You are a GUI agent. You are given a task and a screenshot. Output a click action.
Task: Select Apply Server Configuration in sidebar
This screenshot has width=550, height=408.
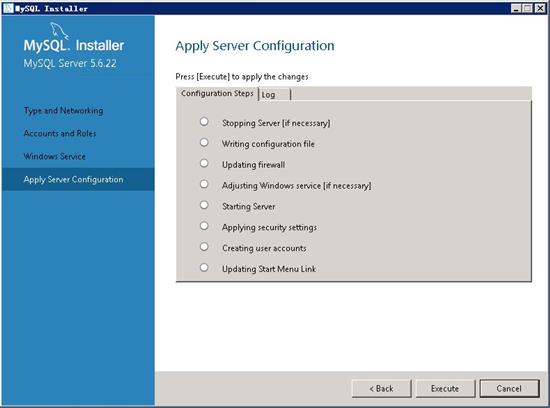73,180
